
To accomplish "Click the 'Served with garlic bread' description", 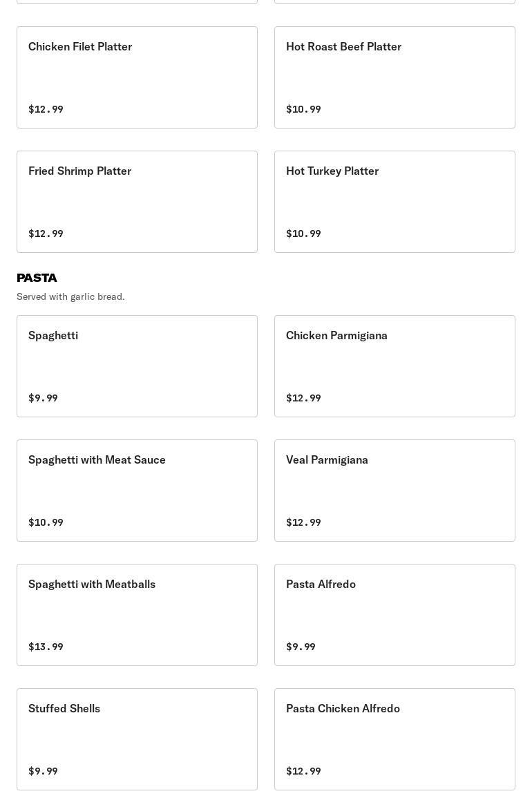I will pos(70,296).
